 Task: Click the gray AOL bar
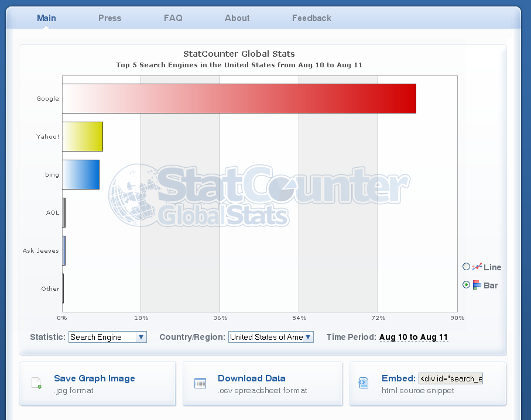[x=64, y=212]
